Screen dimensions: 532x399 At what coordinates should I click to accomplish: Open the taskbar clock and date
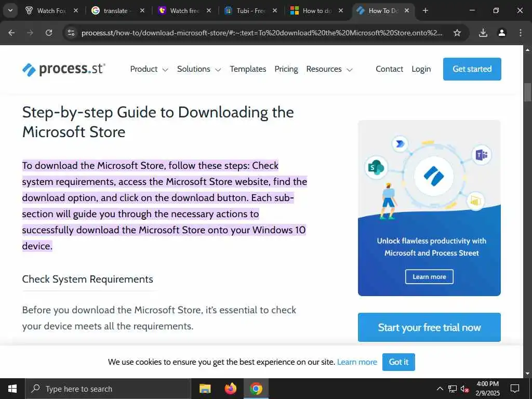click(487, 389)
